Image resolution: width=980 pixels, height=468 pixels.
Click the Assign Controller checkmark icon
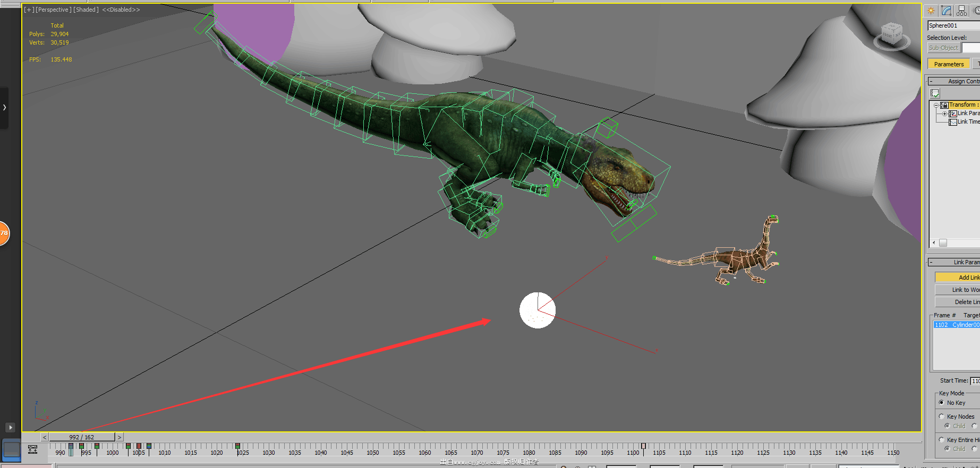935,93
